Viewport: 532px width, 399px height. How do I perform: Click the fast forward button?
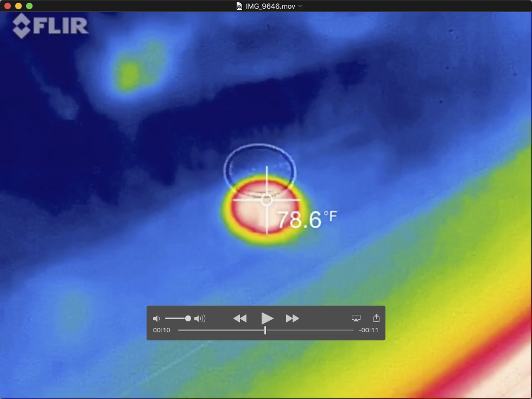point(293,318)
